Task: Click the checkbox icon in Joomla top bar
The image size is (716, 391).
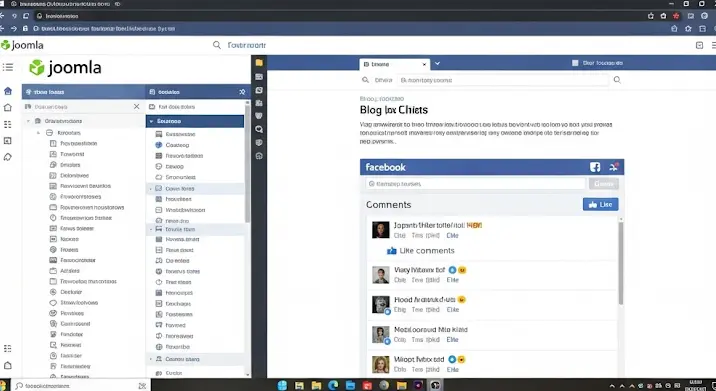Action: tap(699, 45)
